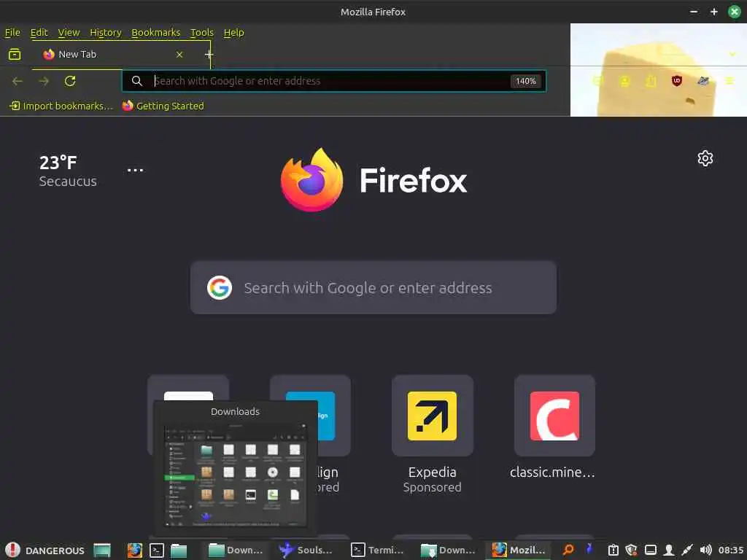Open the Tools menu

coord(202,32)
